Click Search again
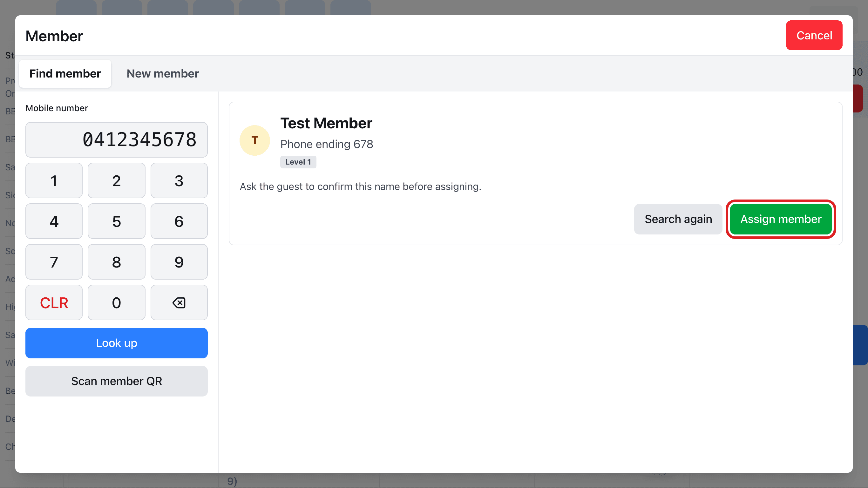 click(x=678, y=219)
